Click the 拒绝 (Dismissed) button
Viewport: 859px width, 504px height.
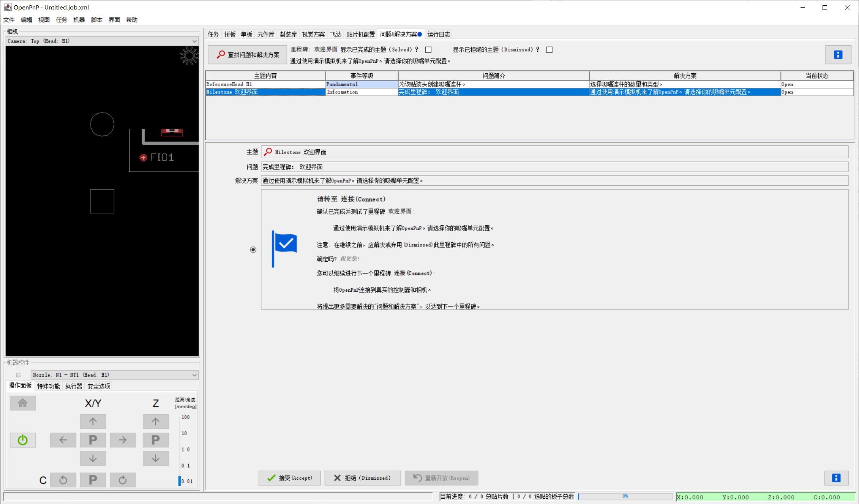362,478
